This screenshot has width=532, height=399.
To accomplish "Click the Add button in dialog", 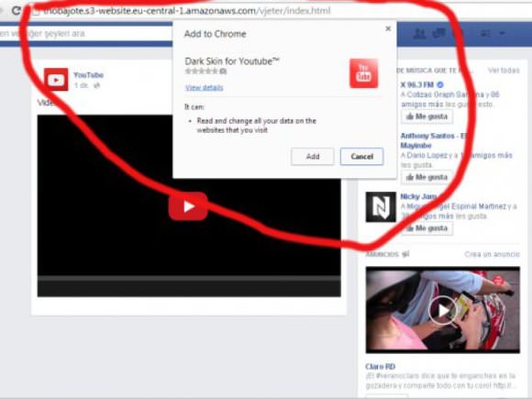I will tap(313, 157).
